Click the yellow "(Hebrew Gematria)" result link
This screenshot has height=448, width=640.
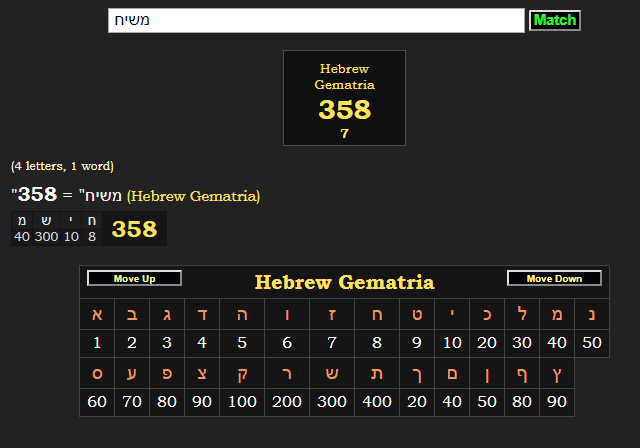193,195
